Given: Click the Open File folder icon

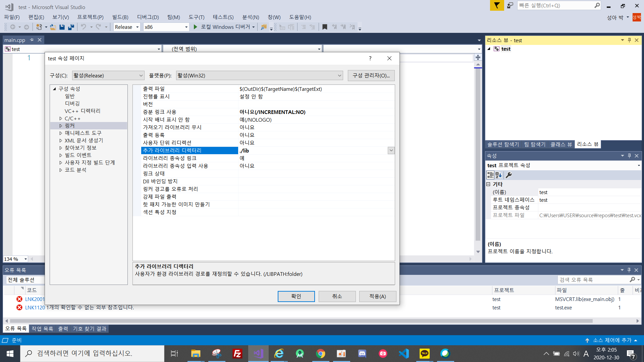Looking at the screenshot, I should tap(53, 27).
